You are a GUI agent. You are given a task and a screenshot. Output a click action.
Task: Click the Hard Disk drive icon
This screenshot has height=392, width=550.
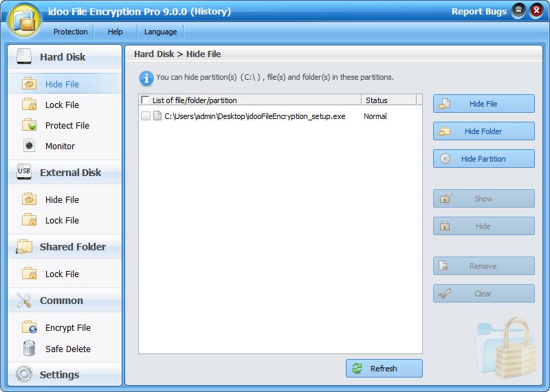24,56
